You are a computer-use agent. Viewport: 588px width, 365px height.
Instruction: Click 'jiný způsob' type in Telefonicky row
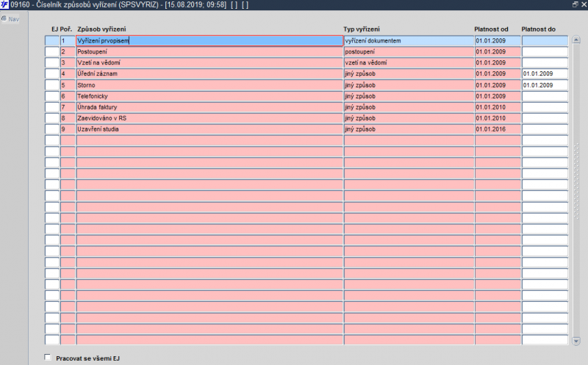click(409, 96)
